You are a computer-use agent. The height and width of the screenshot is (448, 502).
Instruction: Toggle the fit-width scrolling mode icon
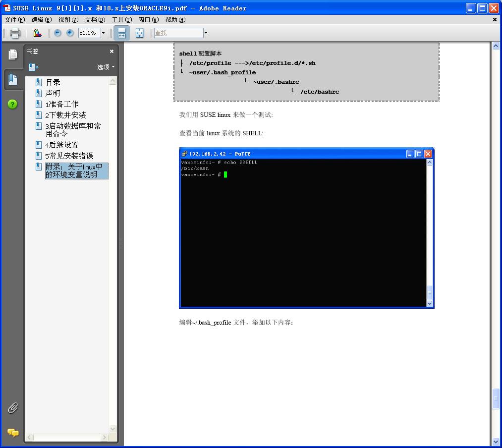point(121,33)
